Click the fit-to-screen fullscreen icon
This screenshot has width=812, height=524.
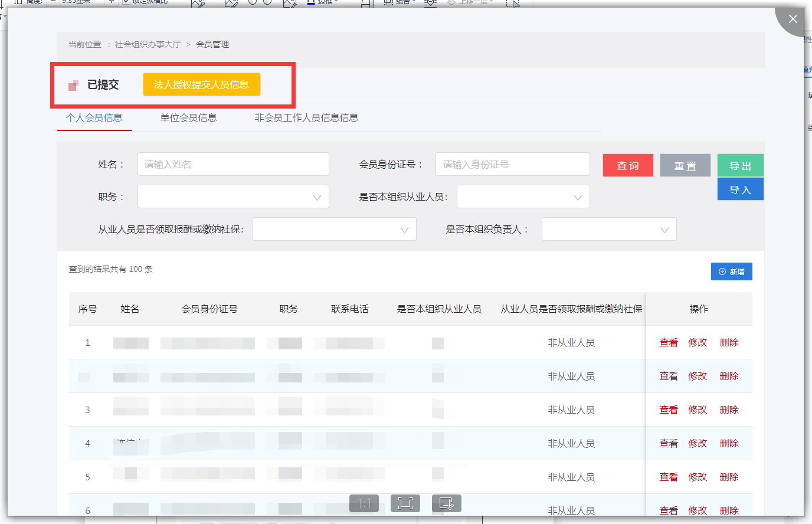[405, 503]
